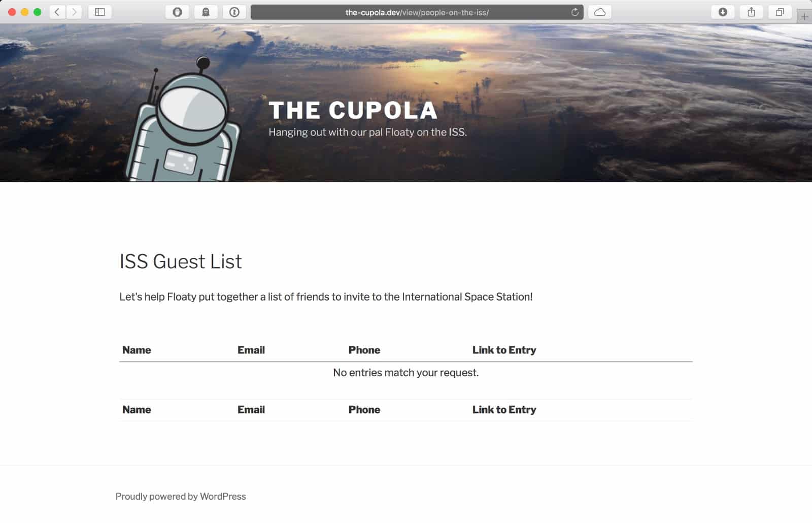Click the forward navigation arrow

(x=74, y=12)
